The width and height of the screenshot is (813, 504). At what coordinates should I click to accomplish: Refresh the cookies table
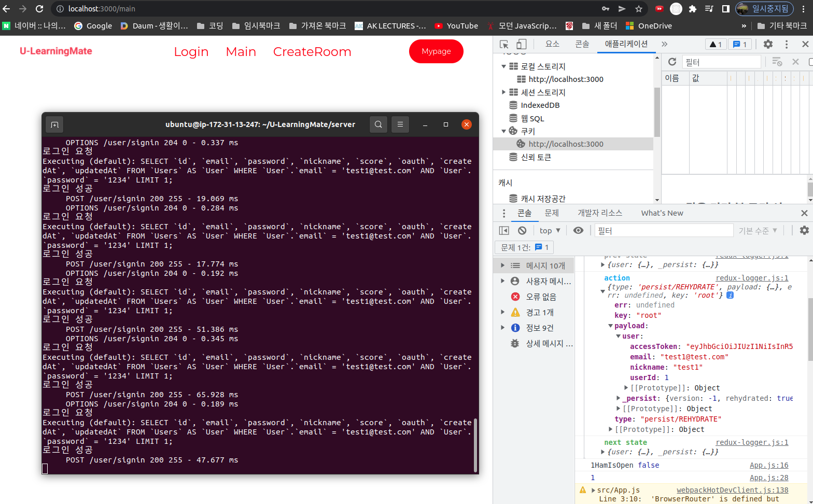tap(672, 62)
